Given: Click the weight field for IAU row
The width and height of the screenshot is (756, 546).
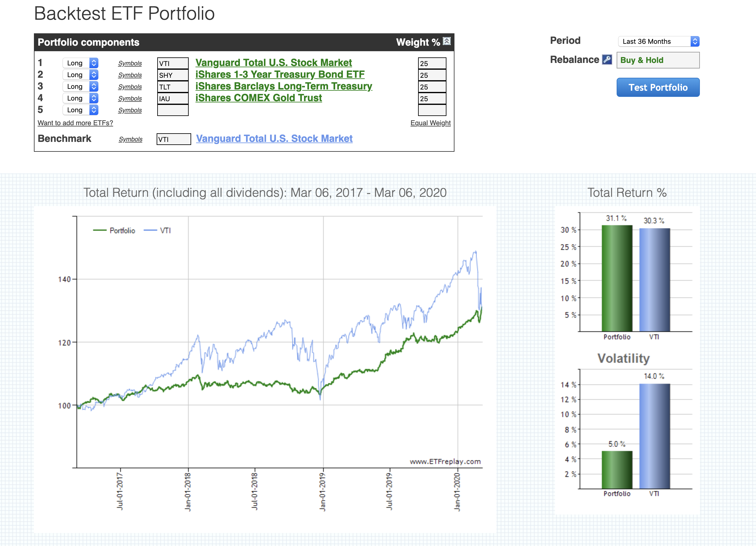Looking at the screenshot, I should 432,98.
